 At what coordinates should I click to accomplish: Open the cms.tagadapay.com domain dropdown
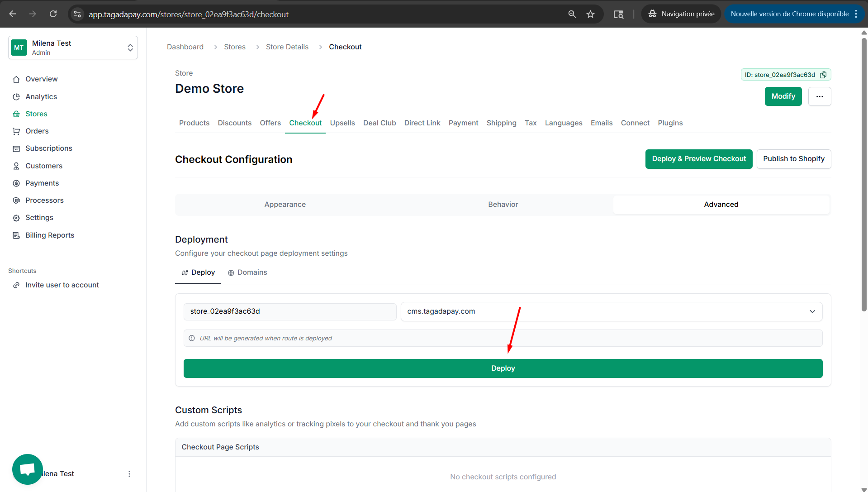pyautogui.click(x=612, y=311)
